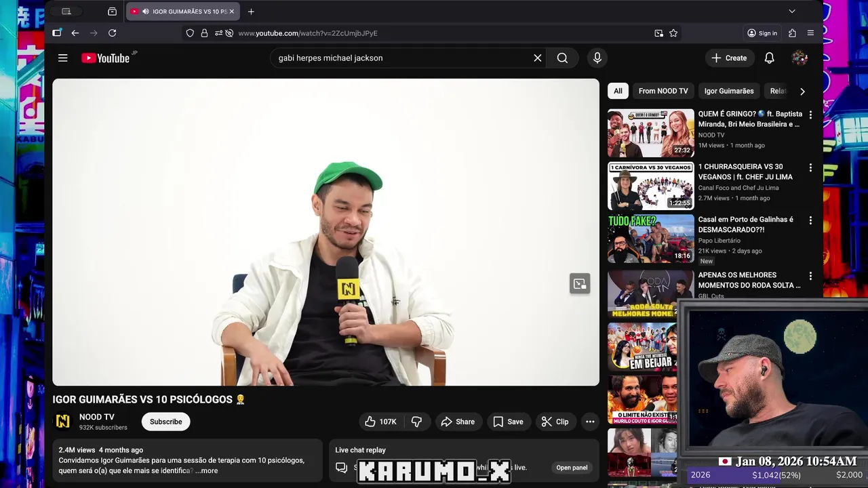Open the Papo Libertário channel name

click(x=719, y=241)
